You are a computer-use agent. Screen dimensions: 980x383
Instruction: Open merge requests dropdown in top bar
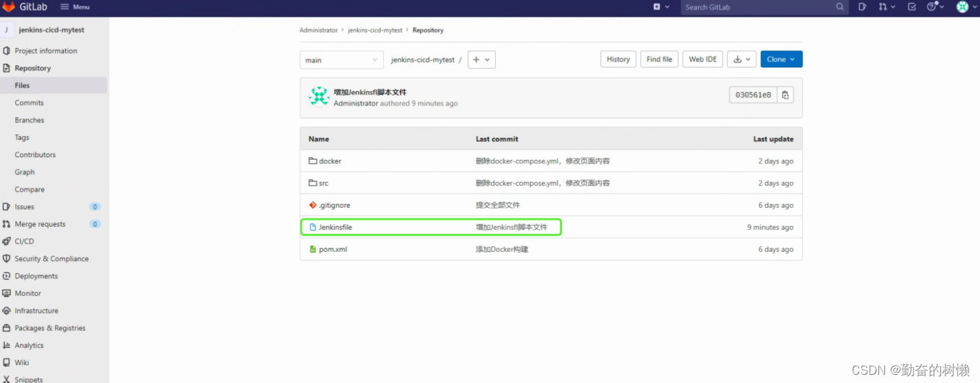pyautogui.click(x=887, y=7)
